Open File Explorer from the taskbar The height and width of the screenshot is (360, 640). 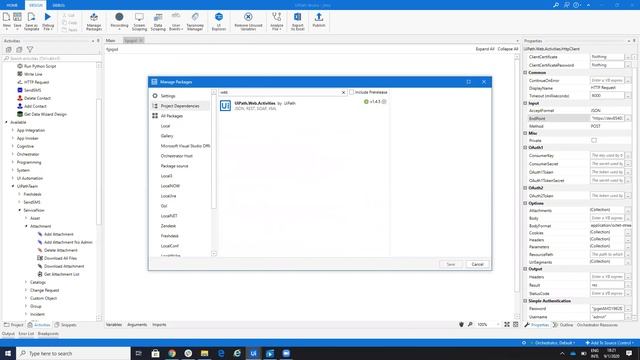click(204, 353)
